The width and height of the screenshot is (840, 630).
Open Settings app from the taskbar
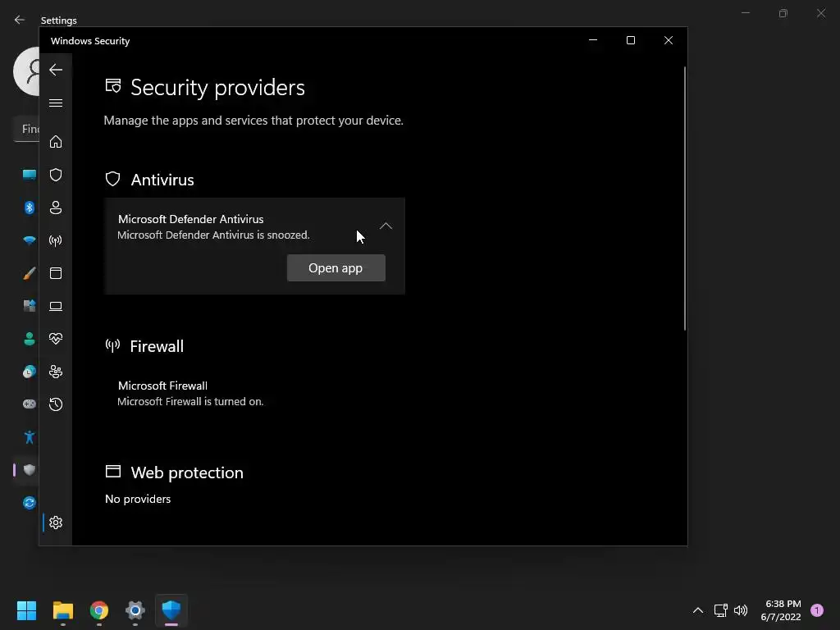click(x=135, y=610)
